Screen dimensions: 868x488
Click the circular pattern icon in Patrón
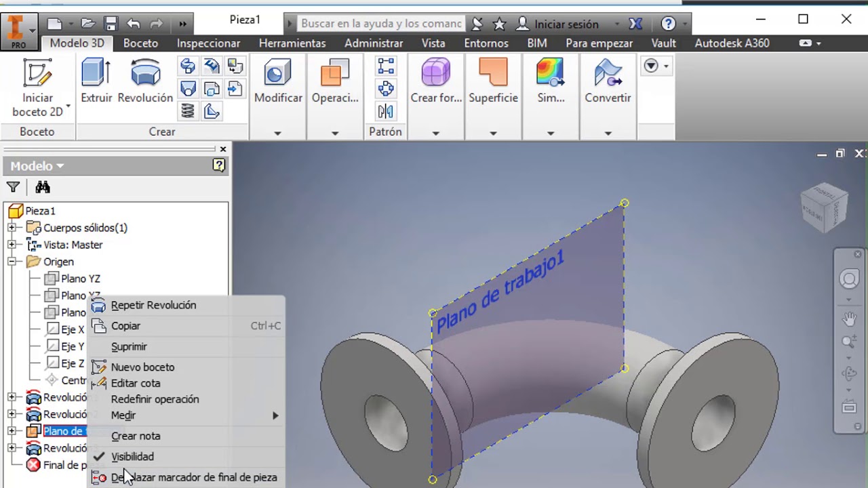[386, 88]
